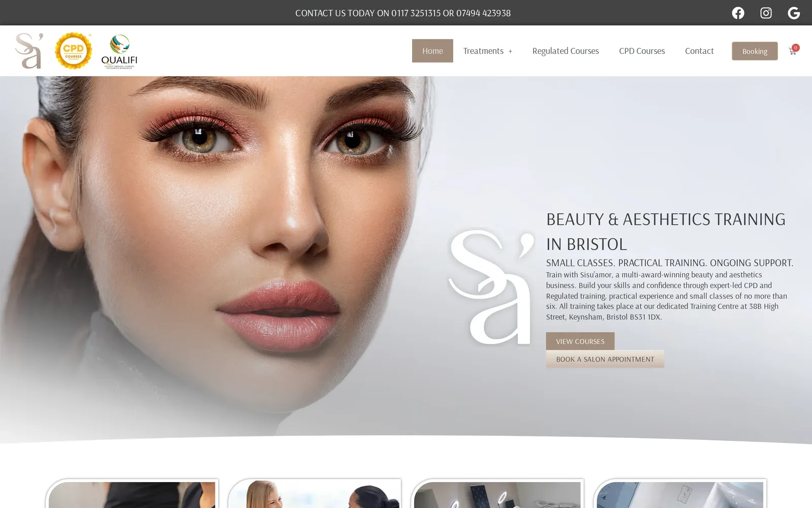812x508 pixels.
Task: Open the Google reviews icon
Action: (x=794, y=13)
